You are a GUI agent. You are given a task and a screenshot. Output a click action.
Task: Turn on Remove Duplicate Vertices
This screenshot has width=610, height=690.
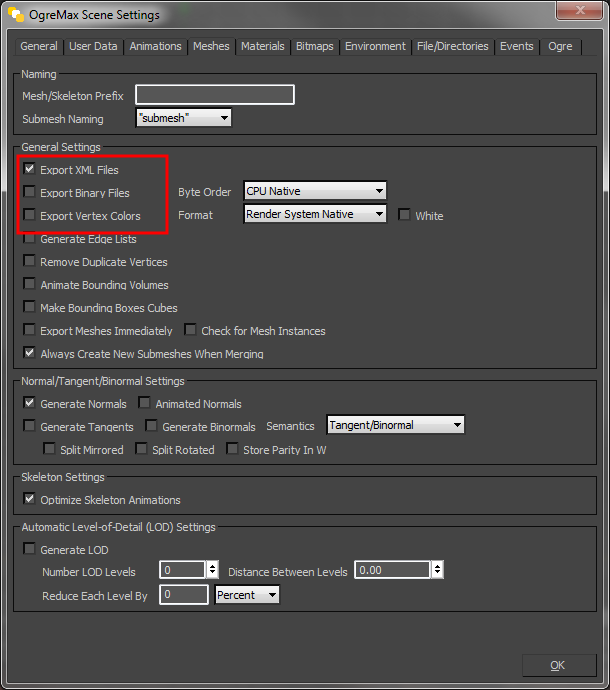(30, 262)
